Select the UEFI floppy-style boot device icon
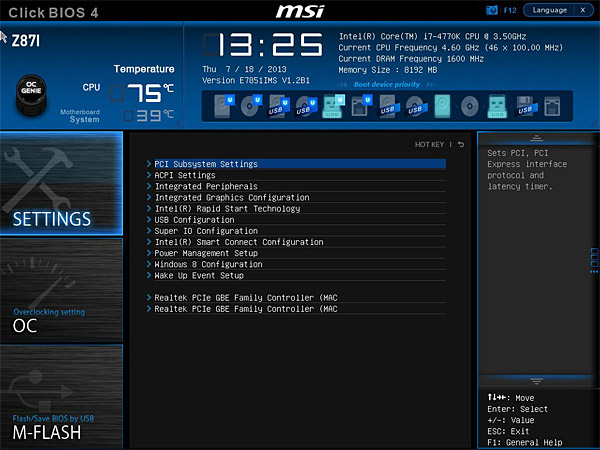The width and height of the screenshot is (600, 450). pos(361,106)
